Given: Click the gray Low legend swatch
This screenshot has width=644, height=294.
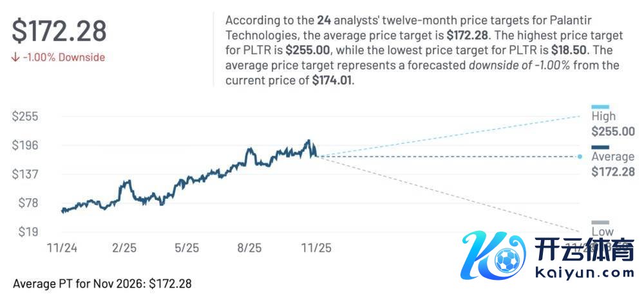Looking at the screenshot, I should pos(600,223).
